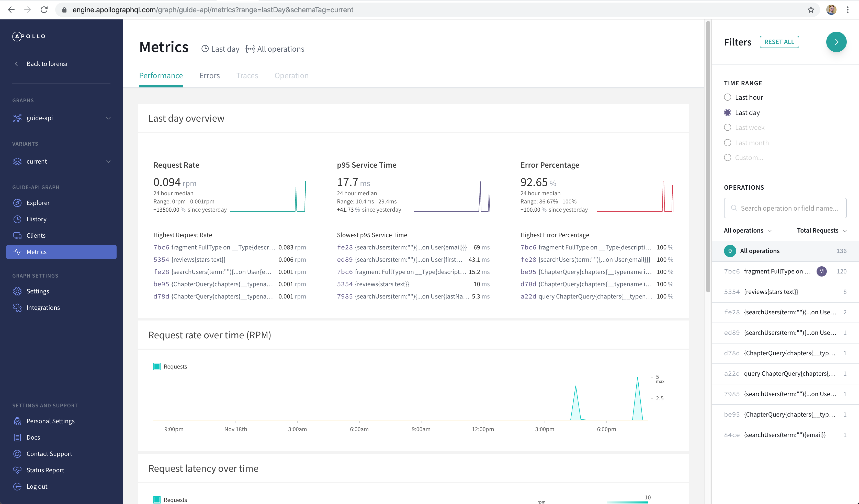This screenshot has width=859, height=504.
Task: Click the M badge on 7bc6 operation
Action: pos(821,272)
